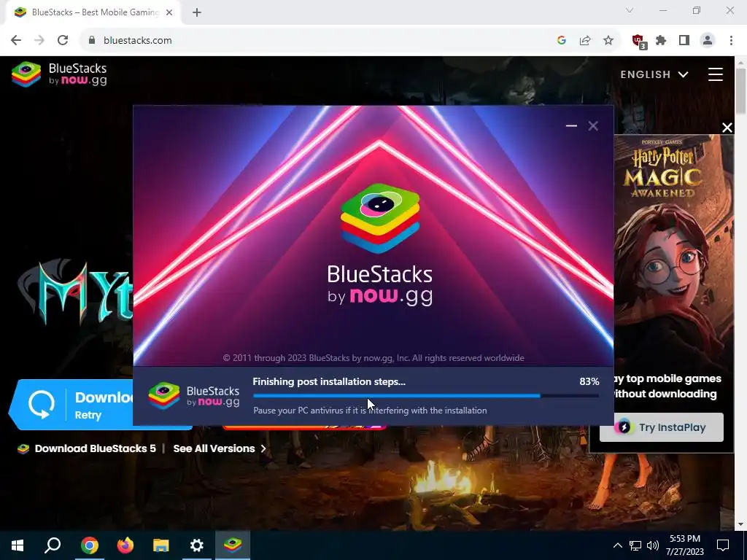
Task: Close the Harry Potter ad panel
Action: point(727,128)
